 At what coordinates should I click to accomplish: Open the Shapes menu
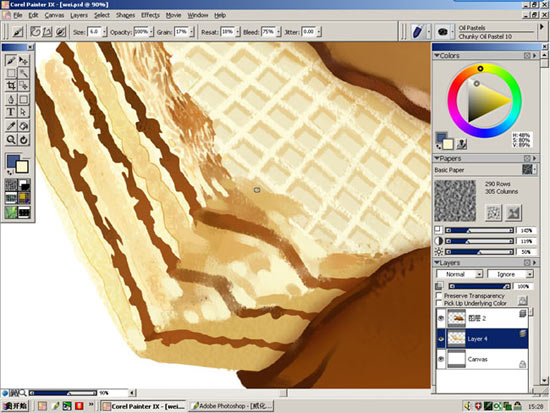(125, 15)
